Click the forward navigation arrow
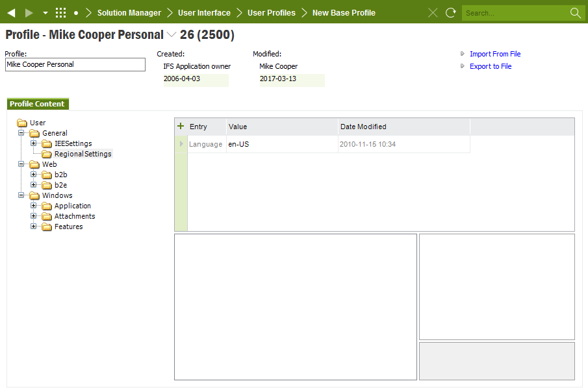The width and height of the screenshot is (588, 392). 29,13
